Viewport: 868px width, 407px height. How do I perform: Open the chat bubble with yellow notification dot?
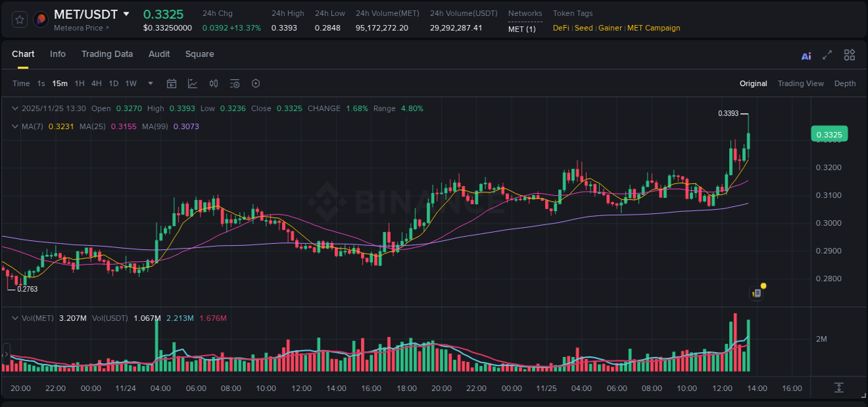pyautogui.click(x=757, y=292)
